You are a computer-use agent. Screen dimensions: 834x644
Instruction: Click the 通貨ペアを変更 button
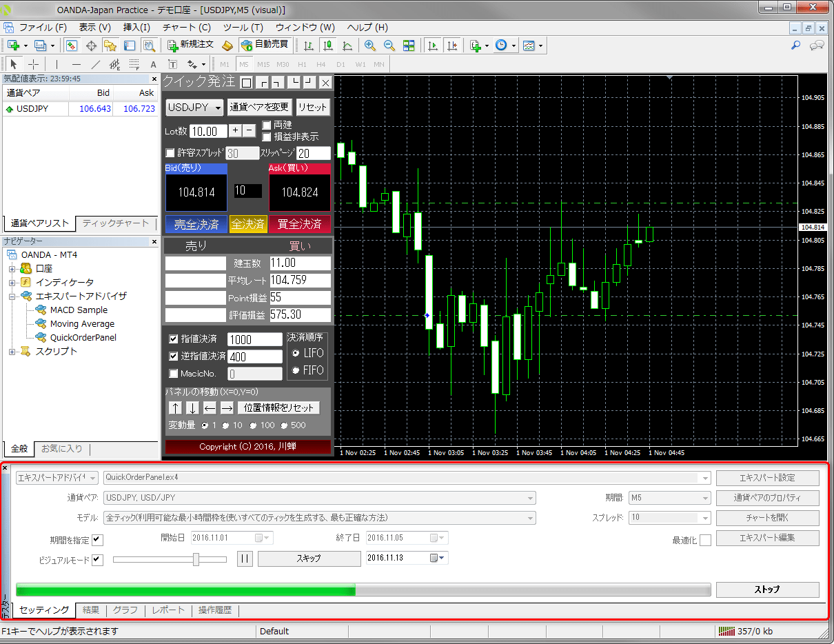259,108
